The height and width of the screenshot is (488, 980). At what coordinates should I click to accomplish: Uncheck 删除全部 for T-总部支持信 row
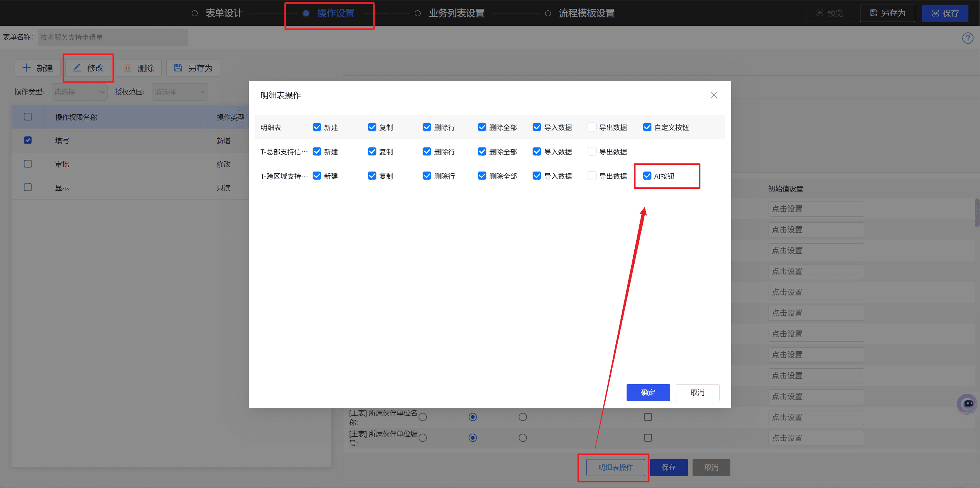point(482,152)
